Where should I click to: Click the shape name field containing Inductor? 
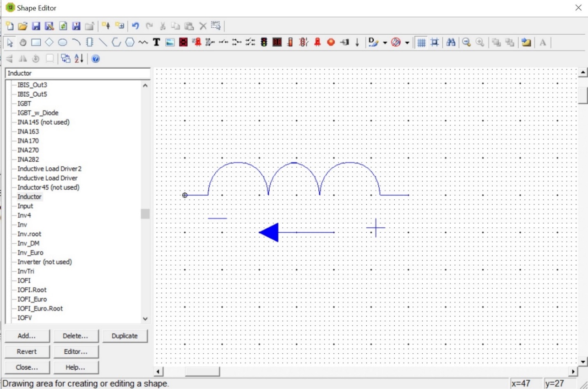pos(77,73)
